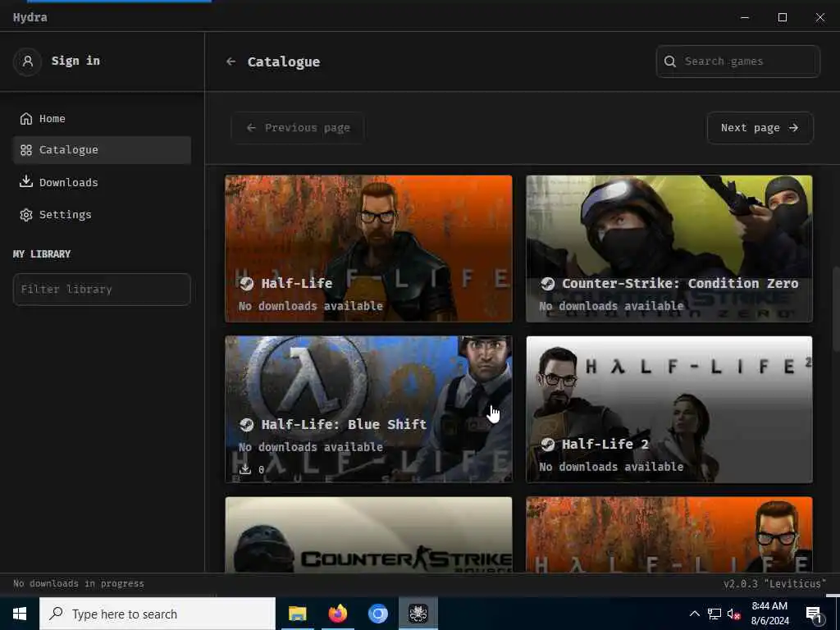Focus the Search games field
This screenshot has height=630, width=840.
738,61
